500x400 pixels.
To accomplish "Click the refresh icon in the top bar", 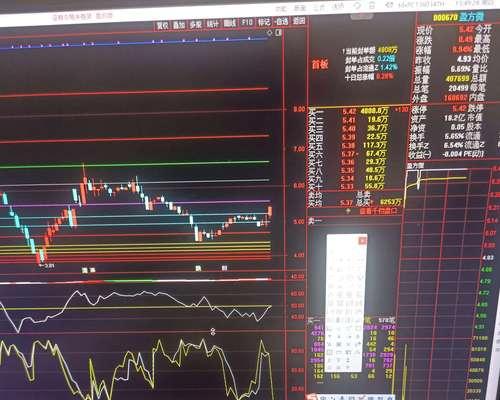I will (x=358, y=5).
